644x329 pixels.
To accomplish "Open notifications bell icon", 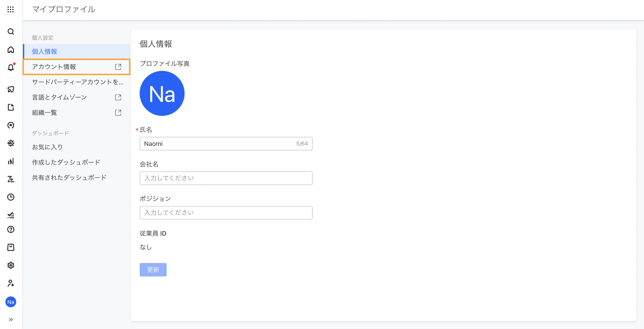I will pyautogui.click(x=10, y=68).
